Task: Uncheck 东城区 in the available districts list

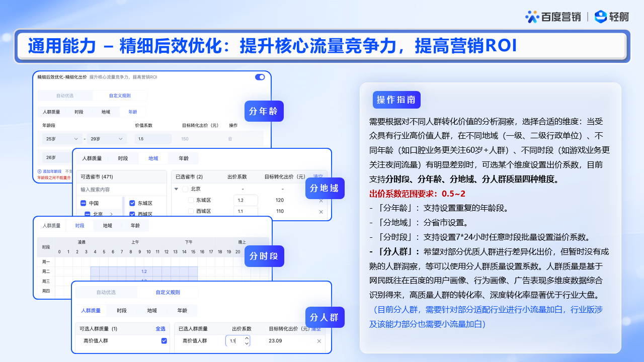Action: pyautogui.click(x=132, y=203)
